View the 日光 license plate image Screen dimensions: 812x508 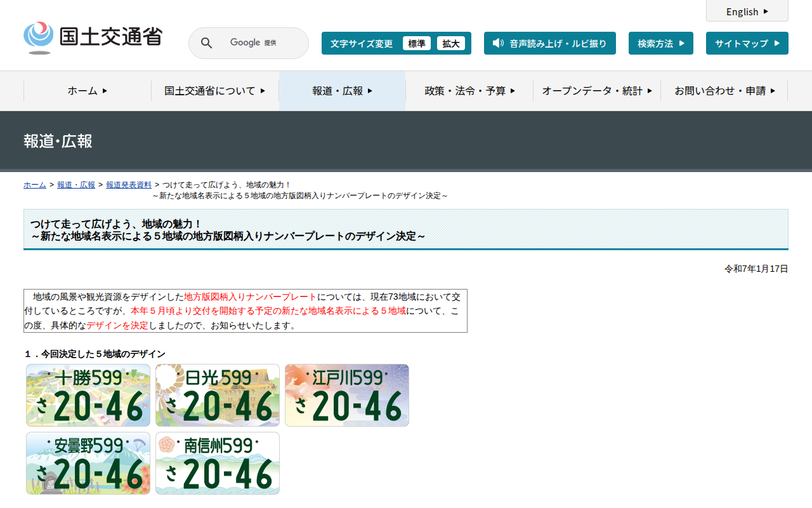point(218,395)
